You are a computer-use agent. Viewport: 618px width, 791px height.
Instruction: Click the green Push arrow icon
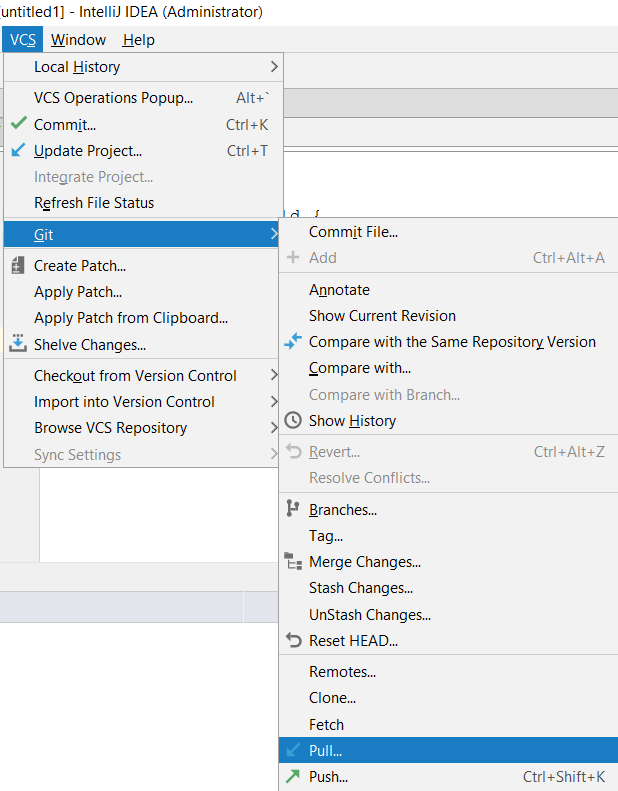point(293,777)
